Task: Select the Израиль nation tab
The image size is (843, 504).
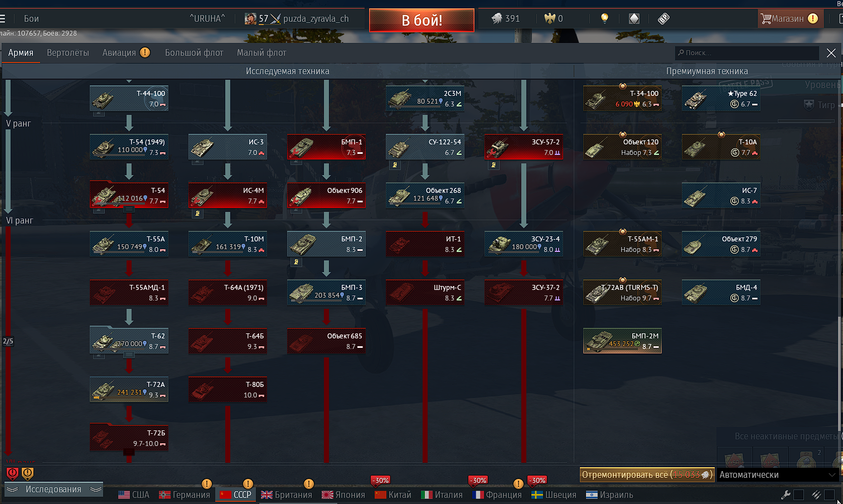Action: [x=609, y=495]
